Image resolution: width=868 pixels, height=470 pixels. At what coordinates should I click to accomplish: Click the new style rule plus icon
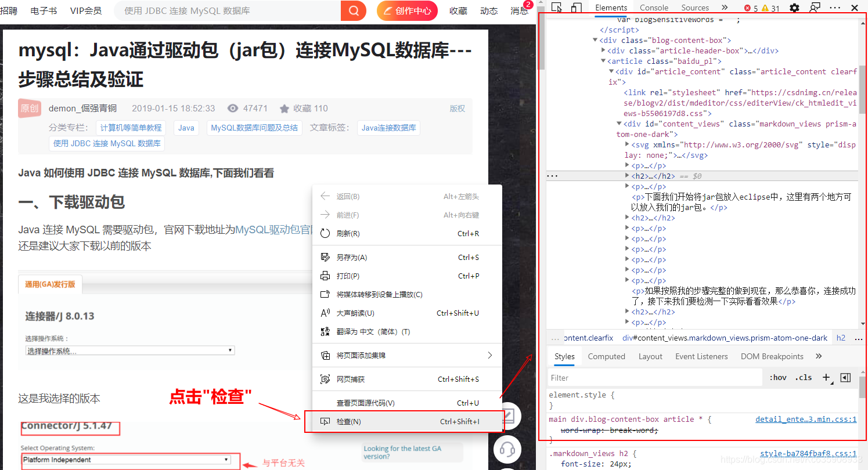[827, 377]
